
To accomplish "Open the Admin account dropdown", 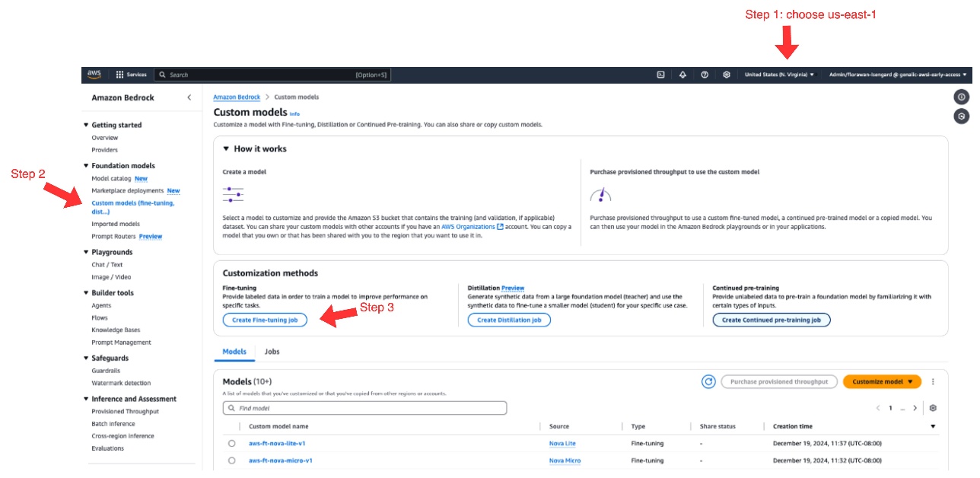I will point(899,75).
